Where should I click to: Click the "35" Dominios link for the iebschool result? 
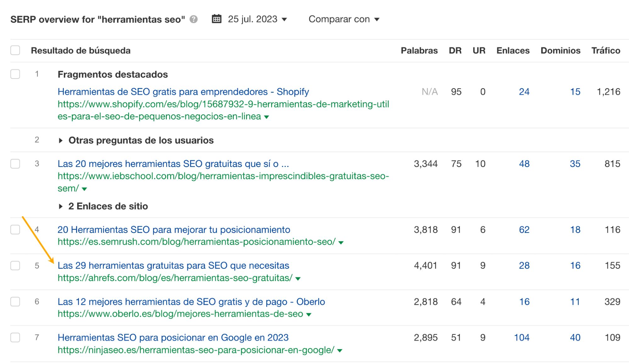(575, 163)
